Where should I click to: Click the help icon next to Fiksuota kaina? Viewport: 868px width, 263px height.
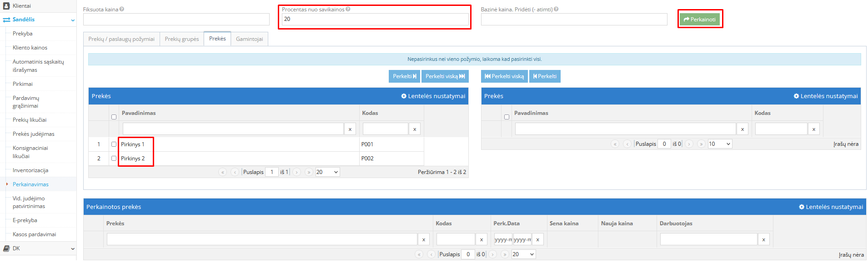pyautogui.click(x=122, y=9)
